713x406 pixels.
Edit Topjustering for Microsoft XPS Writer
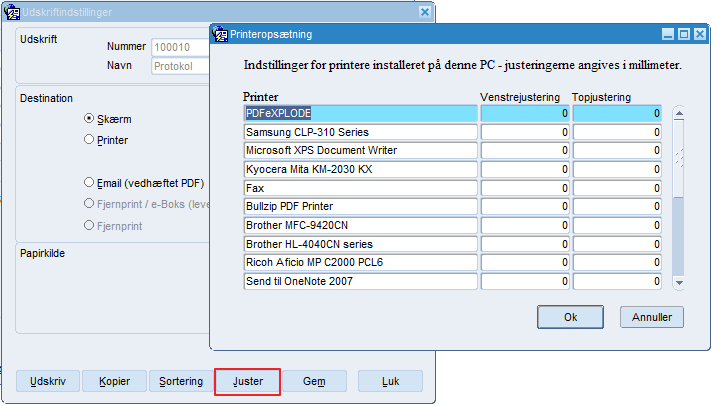click(617, 150)
